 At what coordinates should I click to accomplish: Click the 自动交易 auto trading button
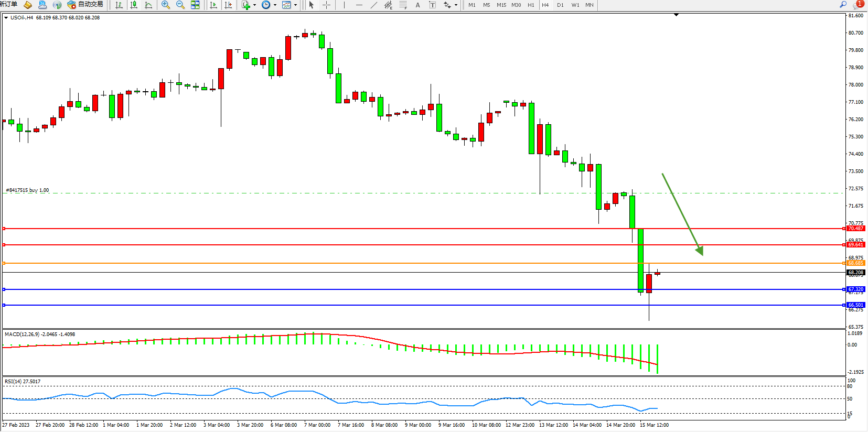(x=85, y=5)
